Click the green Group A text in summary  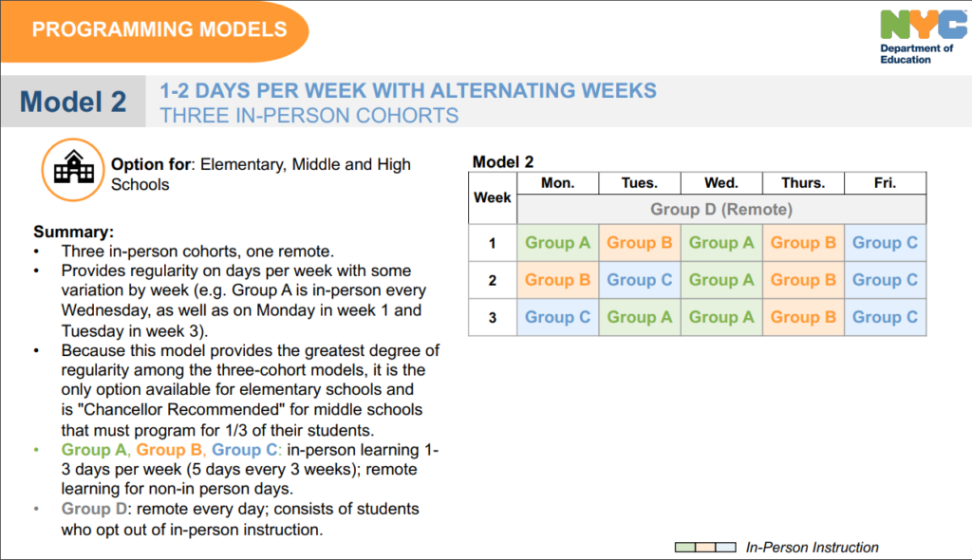coord(95,450)
